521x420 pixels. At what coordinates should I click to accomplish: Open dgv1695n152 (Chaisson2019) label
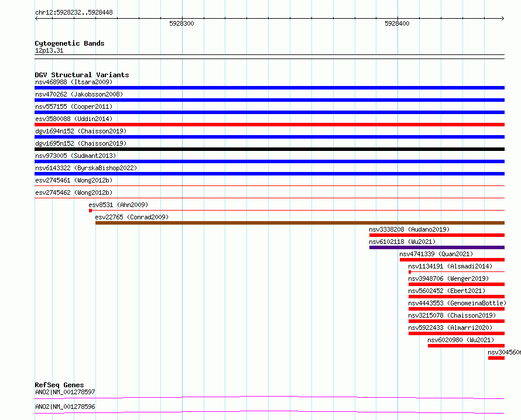pos(81,143)
